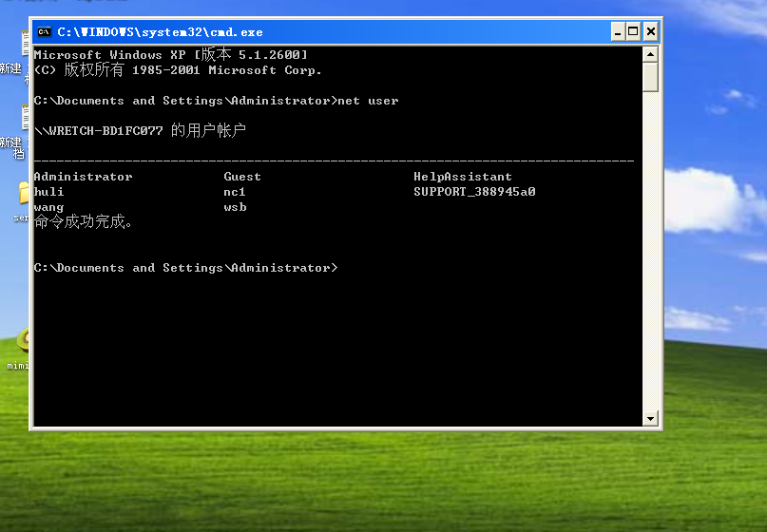Click the wang account name

tap(48, 207)
